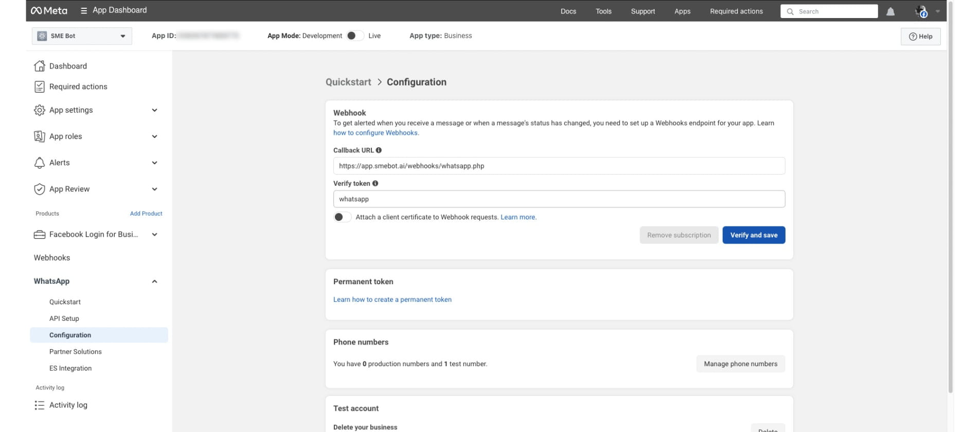Open the SME Bot app selector dropdown
Image resolution: width=980 pixels, height=432 pixels.
82,36
